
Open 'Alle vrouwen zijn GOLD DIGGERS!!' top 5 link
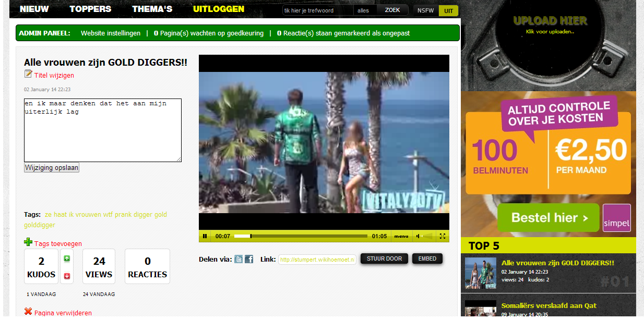pos(557,263)
